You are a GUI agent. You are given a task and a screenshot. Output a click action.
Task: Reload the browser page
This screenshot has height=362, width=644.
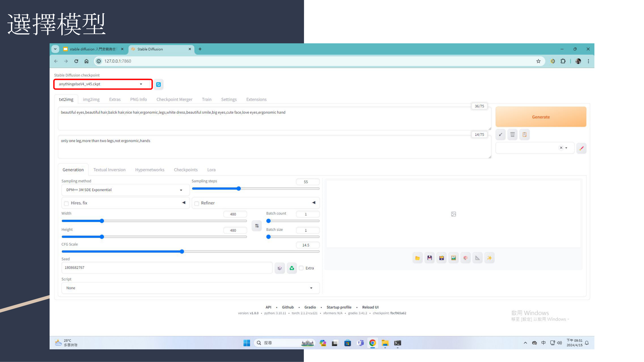click(76, 61)
